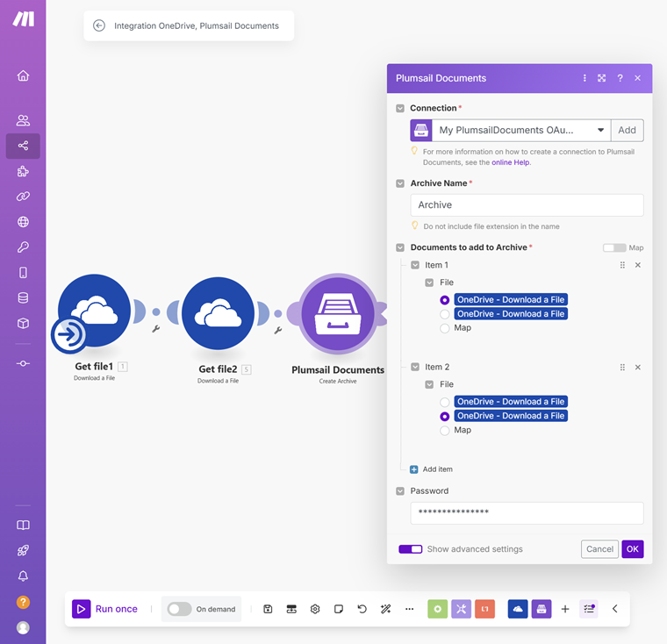Click Add connection button
Screen dimensions: 667x644
[x=627, y=130]
